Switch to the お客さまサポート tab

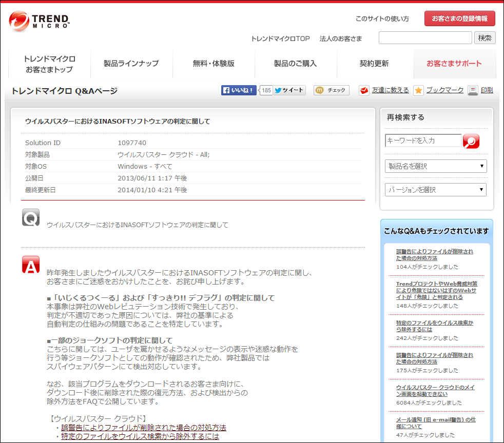tap(454, 64)
